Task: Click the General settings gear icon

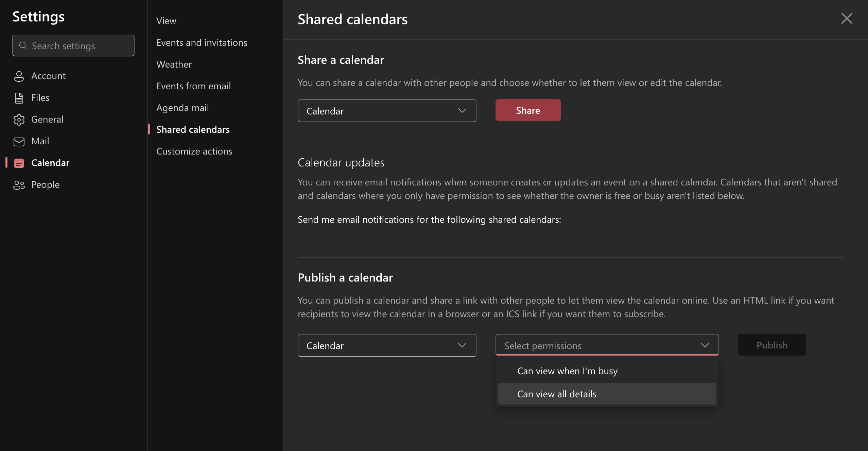Action: click(19, 120)
